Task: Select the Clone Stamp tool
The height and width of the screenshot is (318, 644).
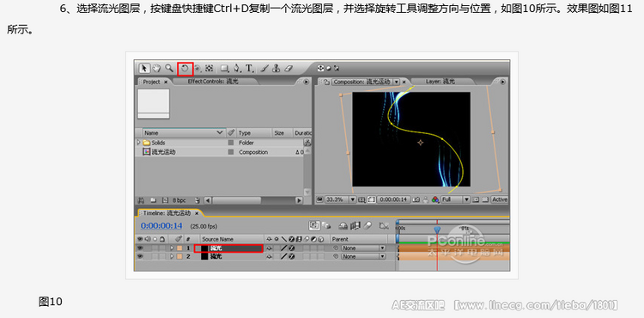Action: point(276,68)
